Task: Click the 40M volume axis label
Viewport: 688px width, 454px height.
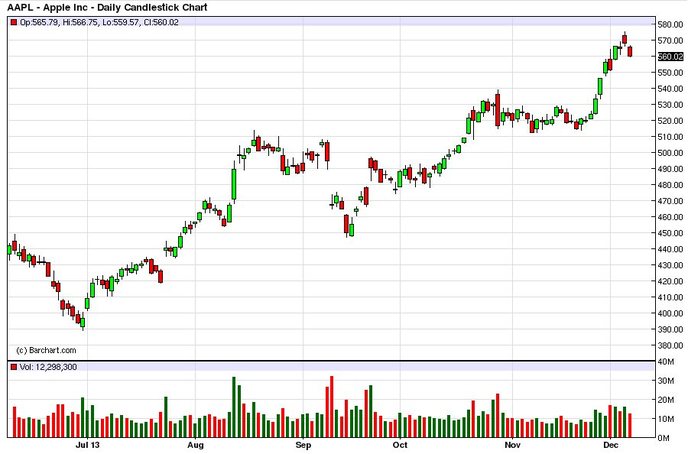Action: click(666, 362)
